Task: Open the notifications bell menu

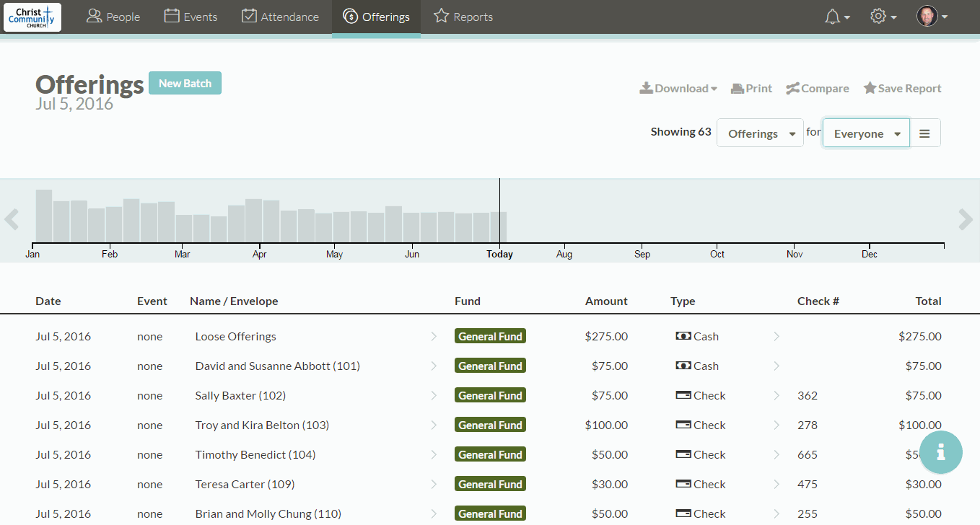Action: click(836, 17)
